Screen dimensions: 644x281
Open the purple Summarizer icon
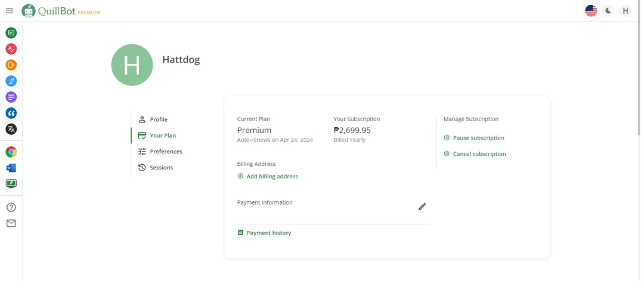[x=11, y=97]
